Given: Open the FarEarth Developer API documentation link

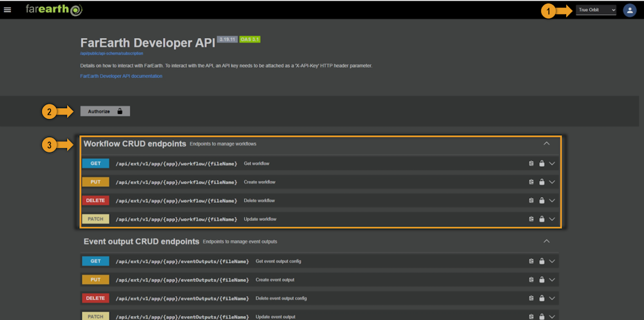Looking at the screenshot, I should [x=121, y=76].
